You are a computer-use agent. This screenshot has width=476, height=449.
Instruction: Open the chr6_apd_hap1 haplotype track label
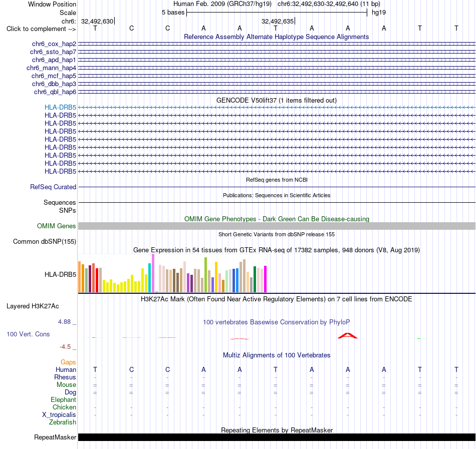(54, 60)
